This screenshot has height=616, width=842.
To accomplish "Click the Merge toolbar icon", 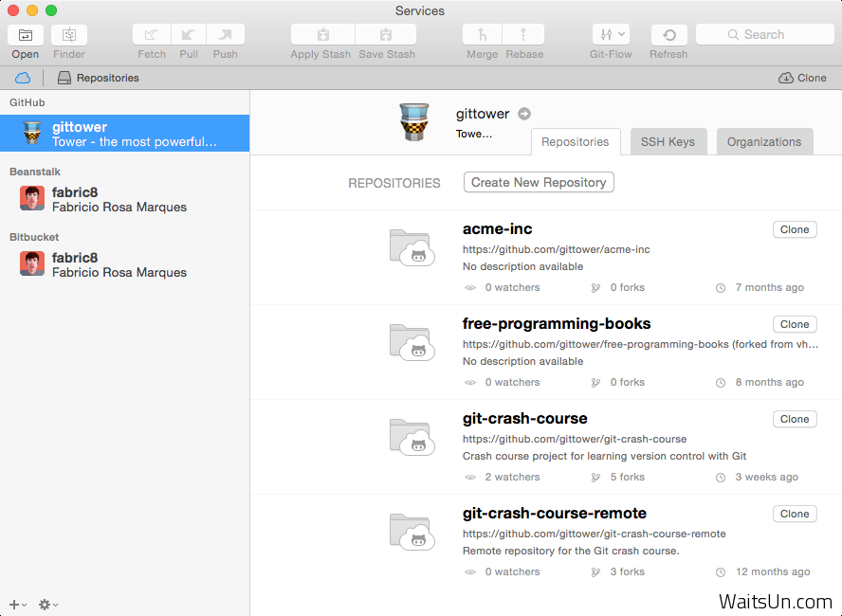I will (x=482, y=35).
